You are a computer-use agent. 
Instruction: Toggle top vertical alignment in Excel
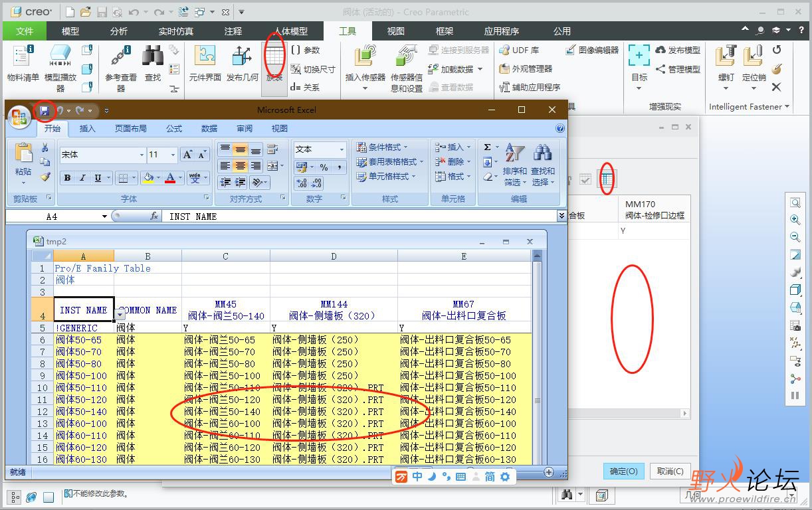[x=225, y=149]
